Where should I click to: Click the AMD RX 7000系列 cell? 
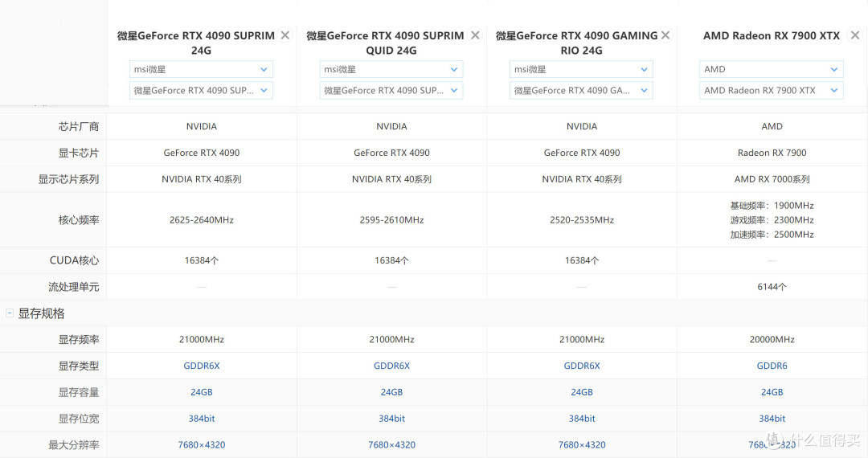(x=772, y=179)
